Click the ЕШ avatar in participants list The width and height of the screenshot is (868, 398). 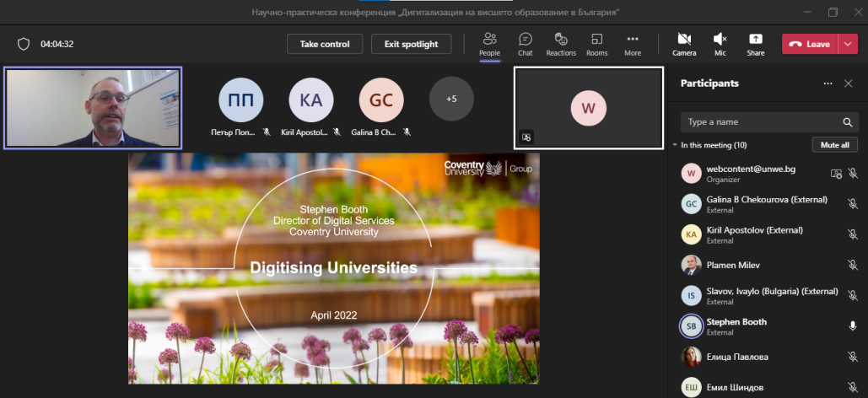pos(692,387)
